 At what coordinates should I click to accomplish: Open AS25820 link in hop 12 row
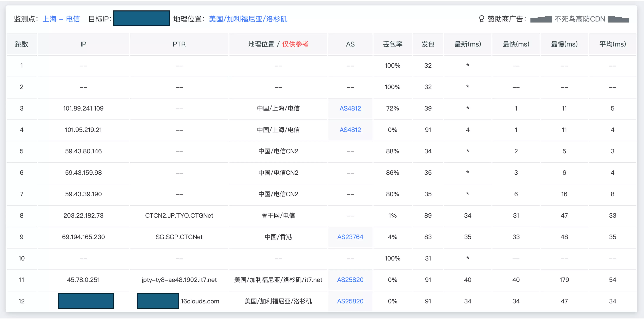click(350, 301)
